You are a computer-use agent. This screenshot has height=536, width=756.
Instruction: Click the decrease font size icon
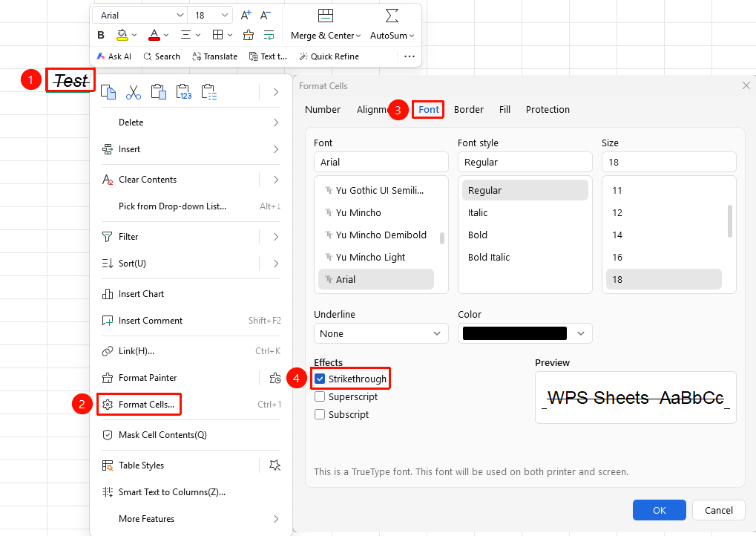coord(265,16)
